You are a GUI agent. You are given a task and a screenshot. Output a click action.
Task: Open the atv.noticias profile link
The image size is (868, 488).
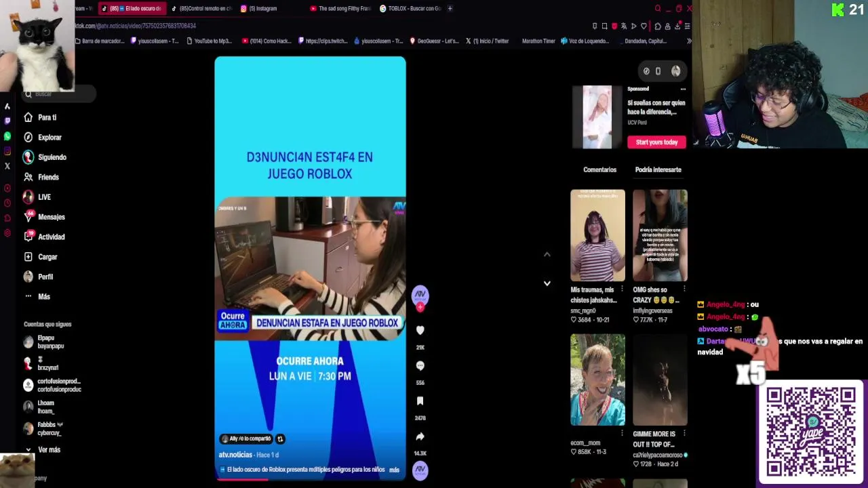coord(235,455)
